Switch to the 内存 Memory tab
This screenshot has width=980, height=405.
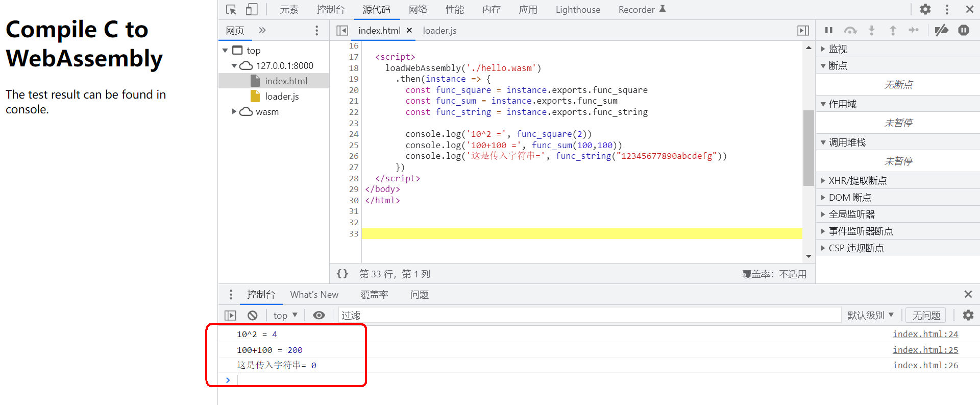[x=492, y=10]
